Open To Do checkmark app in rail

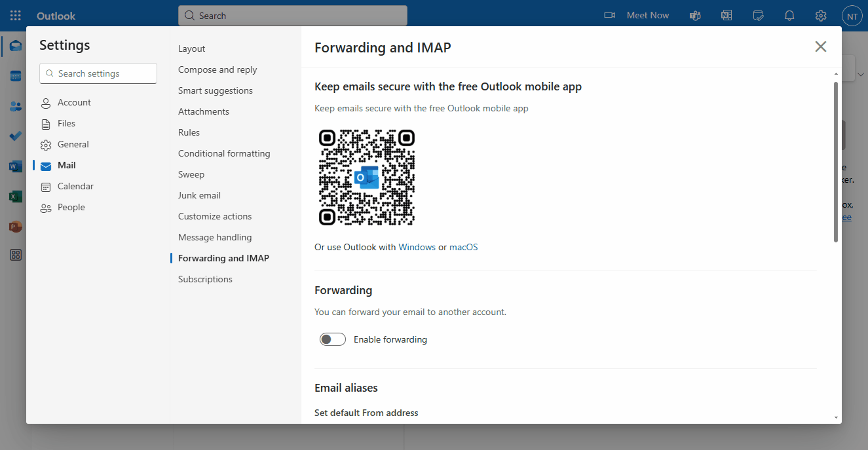click(x=16, y=136)
